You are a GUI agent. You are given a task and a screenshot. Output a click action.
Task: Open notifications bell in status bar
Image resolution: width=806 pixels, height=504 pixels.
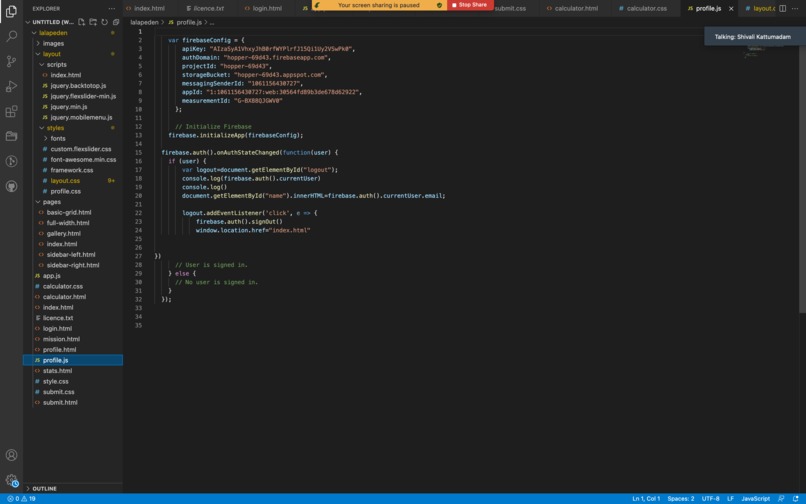pos(795,499)
